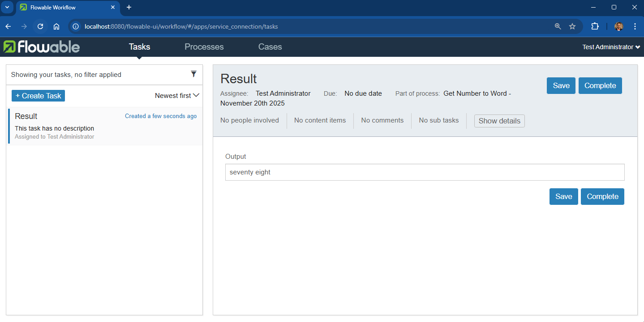Bookmark this page with the star icon
Image resolution: width=644 pixels, height=322 pixels.
[x=572, y=26]
